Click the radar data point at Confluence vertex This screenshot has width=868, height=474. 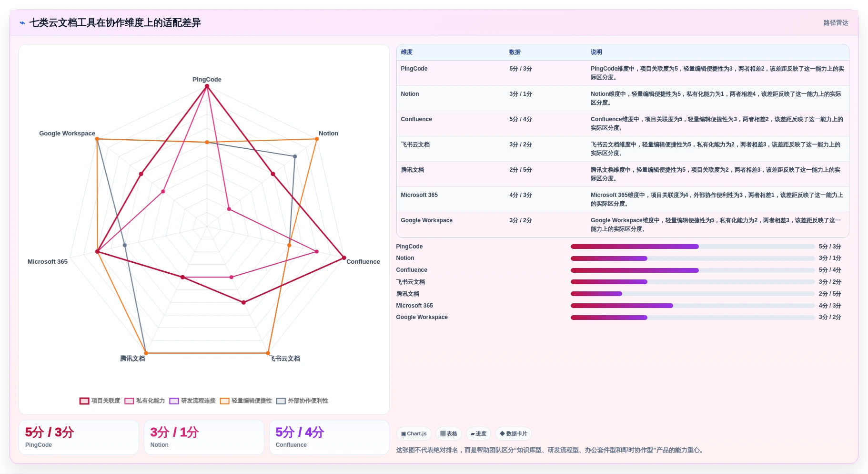click(x=344, y=258)
